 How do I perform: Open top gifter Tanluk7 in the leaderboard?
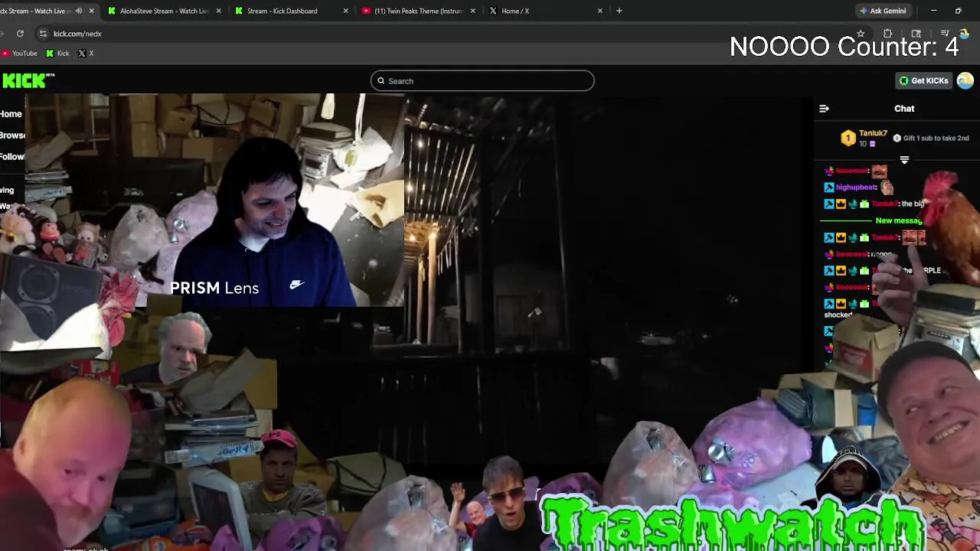873,133
